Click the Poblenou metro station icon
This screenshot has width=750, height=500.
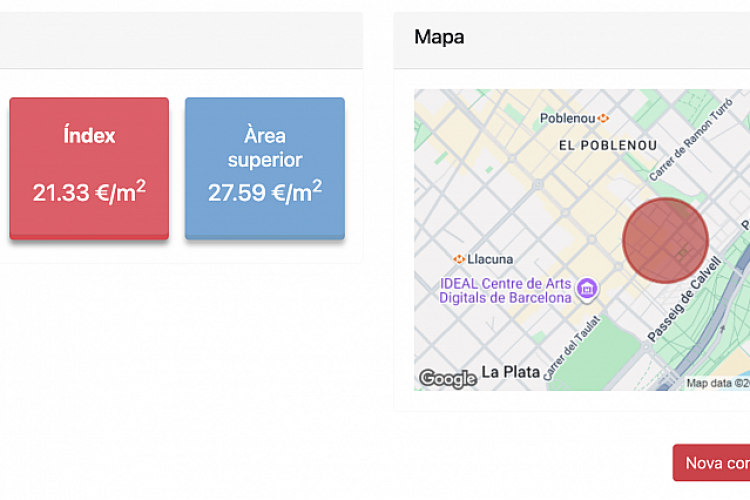[603, 118]
